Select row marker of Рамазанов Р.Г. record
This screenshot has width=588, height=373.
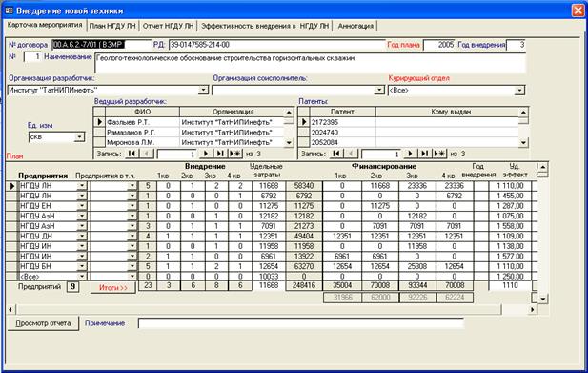point(99,133)
